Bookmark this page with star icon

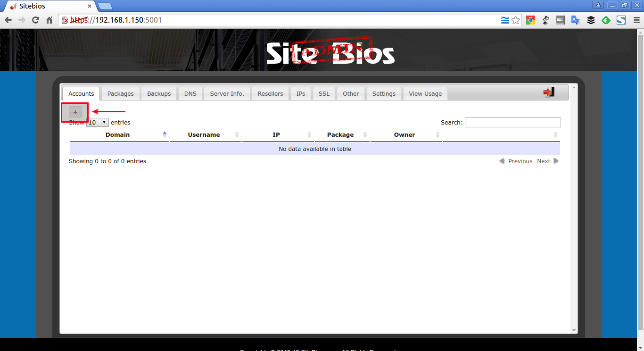coord(516,20)
